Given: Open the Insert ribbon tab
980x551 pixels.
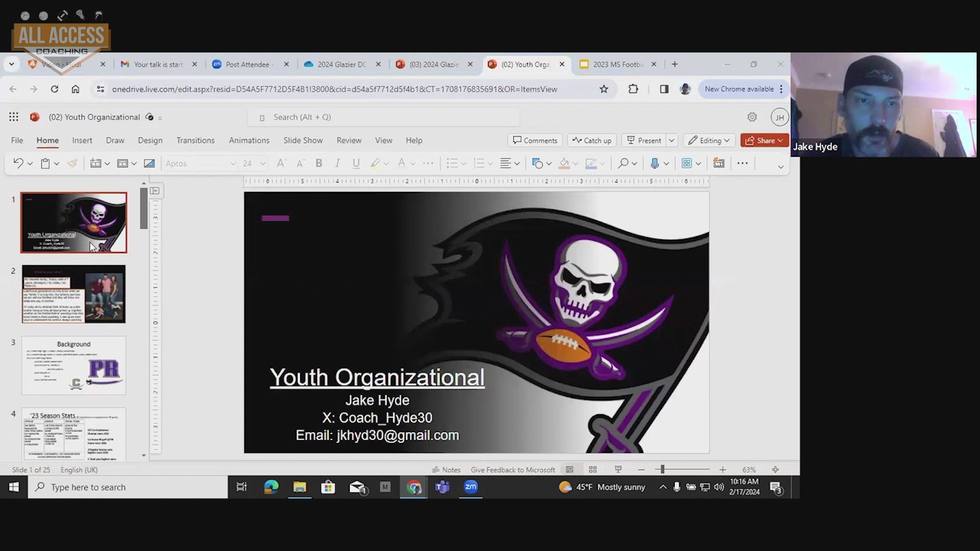Looking at the screenshot, I should (x=82, y=140).
